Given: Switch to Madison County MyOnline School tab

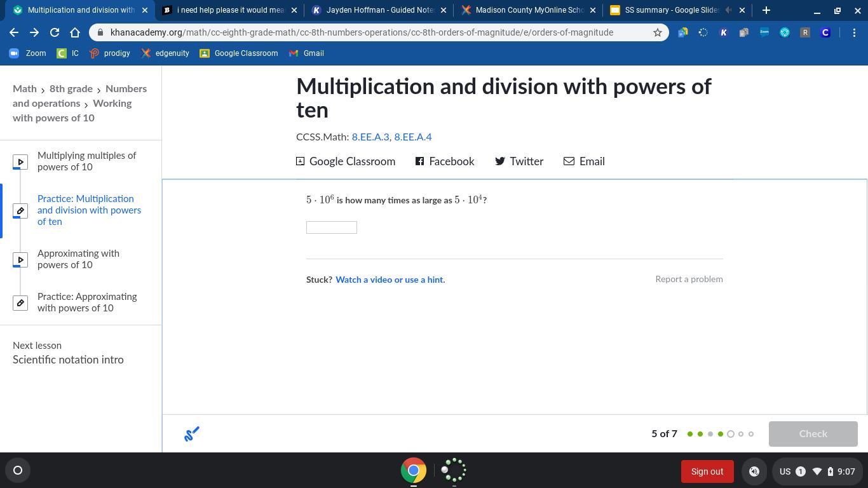Looking at the screenshot, I should click(529, 10).
